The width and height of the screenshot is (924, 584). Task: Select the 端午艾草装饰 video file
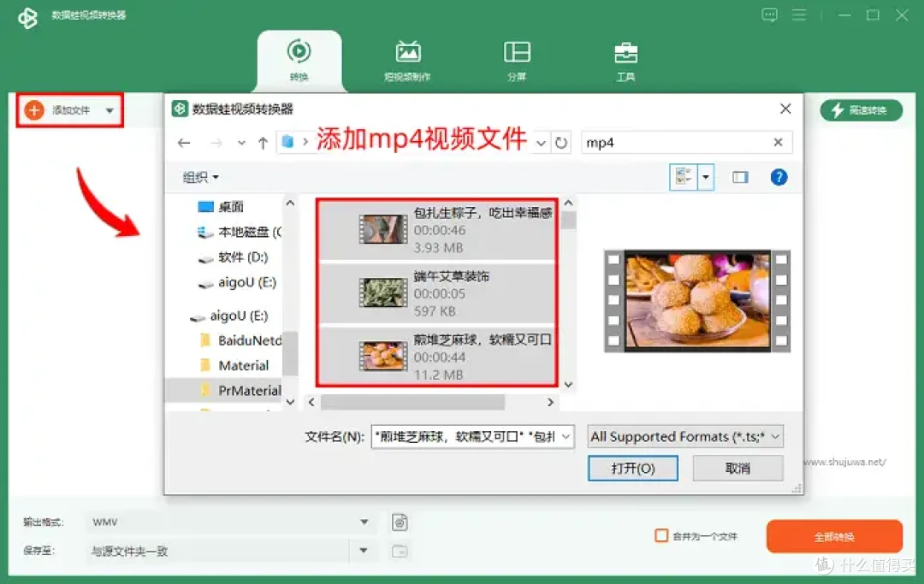tap(436, 293)
